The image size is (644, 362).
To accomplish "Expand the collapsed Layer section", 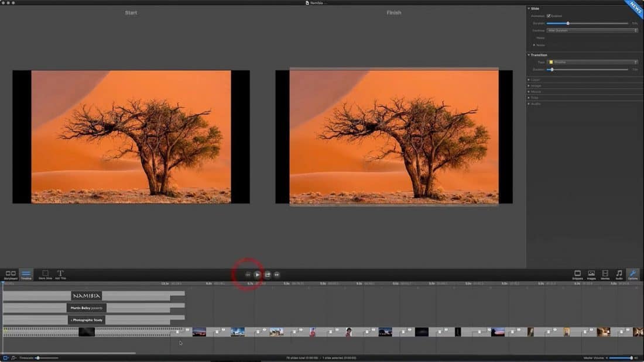I will pyautogui.click(x=534, y=80).
